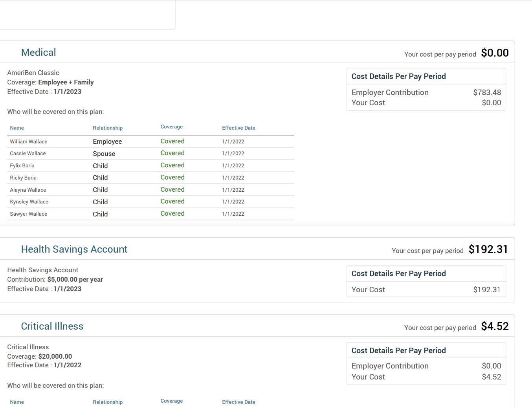
Task: Select the Critical Illness section title
Action: click(52, 326)
